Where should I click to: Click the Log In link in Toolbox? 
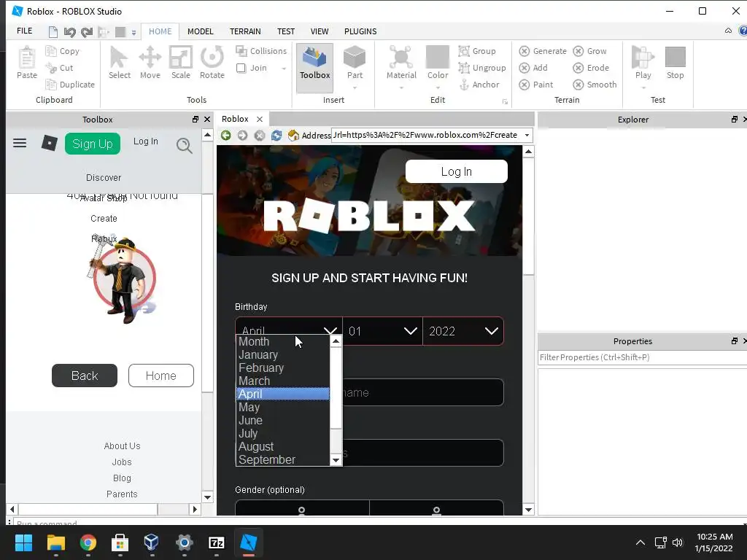tap(145, 141)
